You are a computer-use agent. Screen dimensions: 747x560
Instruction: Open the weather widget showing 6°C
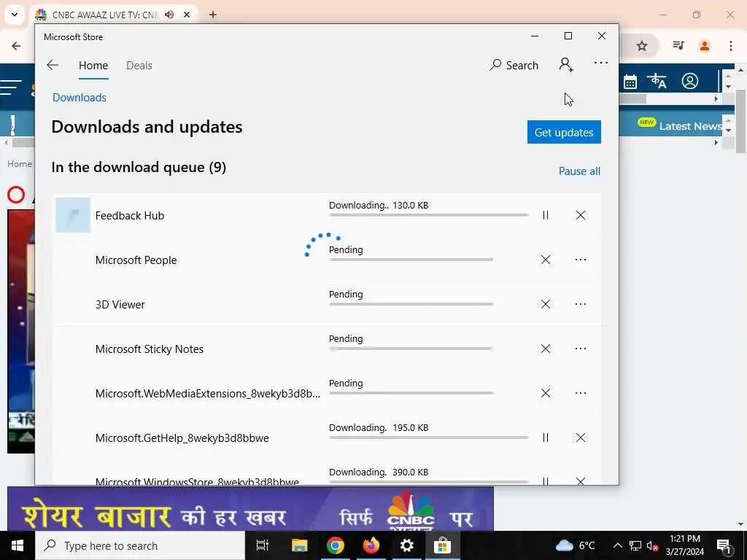point(575,545)
